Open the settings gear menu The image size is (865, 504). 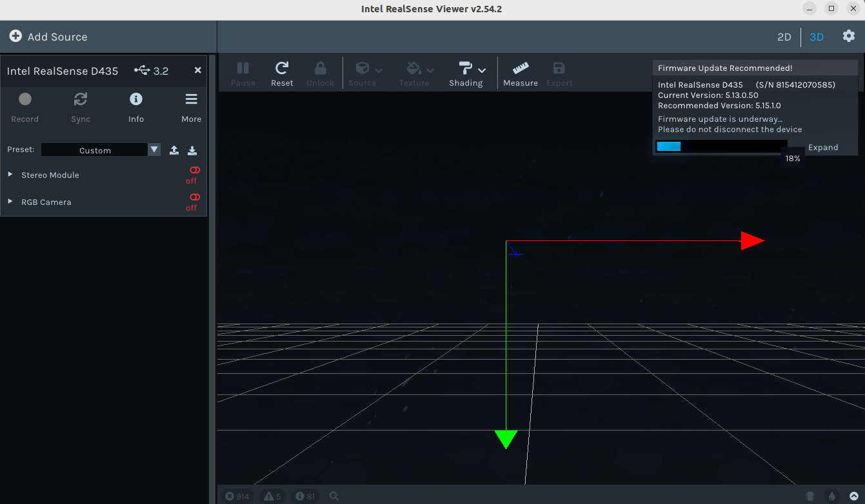tap(849, 36)
